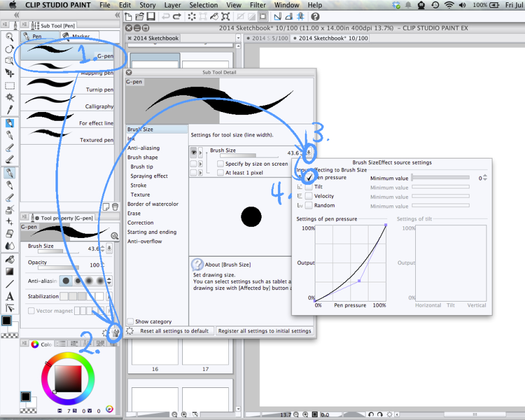The height and width of the screenshot is (420, 525).
Task: Enable Specify by size on screen checkbox
Action: click(220, 163)
